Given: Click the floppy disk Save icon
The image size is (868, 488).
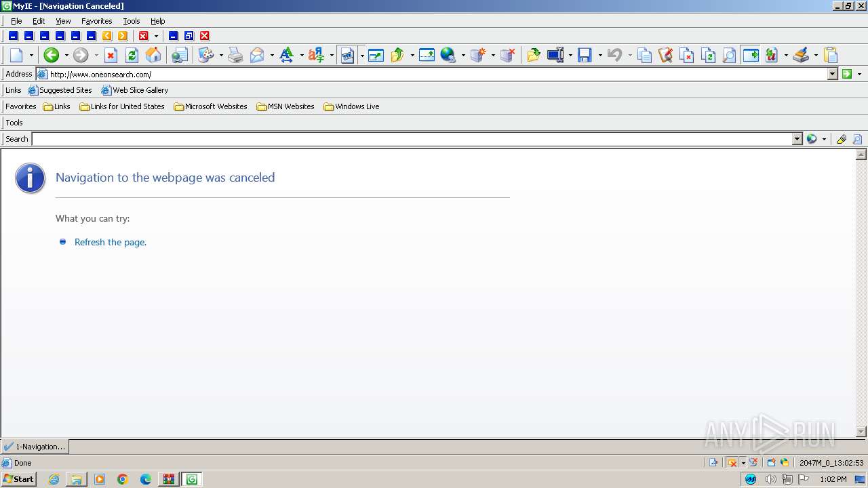Looking at the screenshot, I should 585,56.
